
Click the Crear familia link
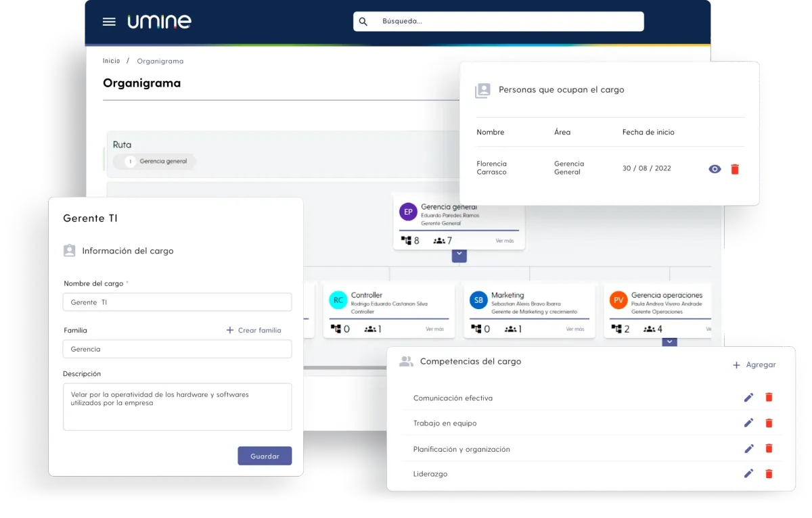(x=253, y=330)
